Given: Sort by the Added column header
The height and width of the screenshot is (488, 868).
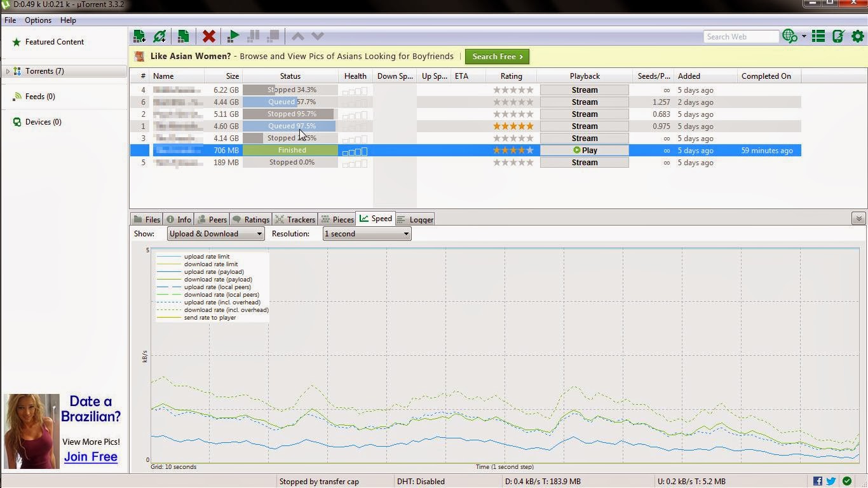Looking at the screenshot, I should click(x=705, y=76).
